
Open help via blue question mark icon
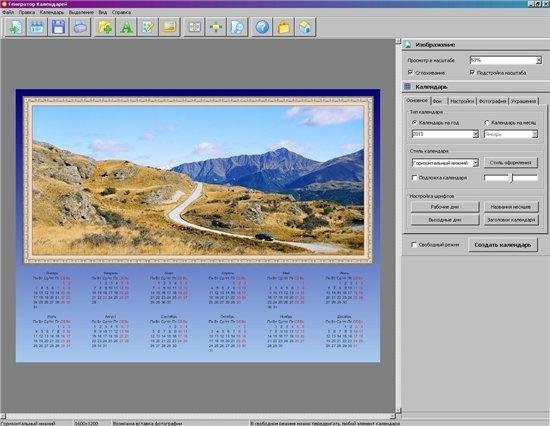click(262, 27)
